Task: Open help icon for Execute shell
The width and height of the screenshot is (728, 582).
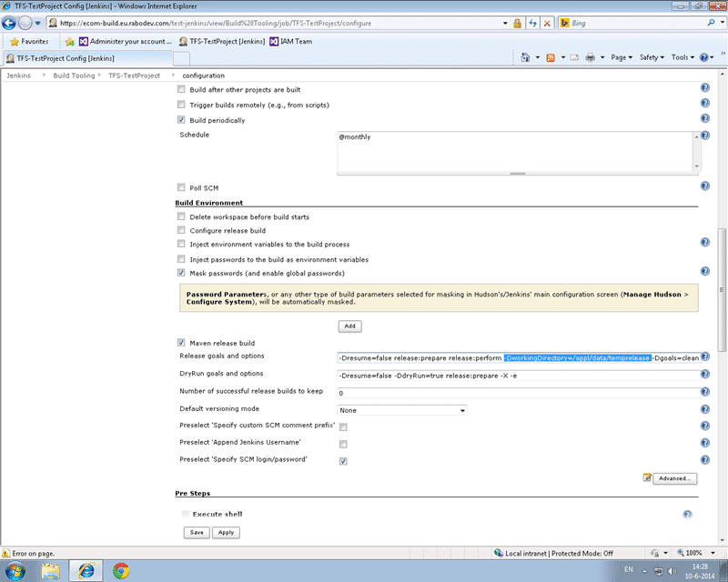Action: coord(687,514)
